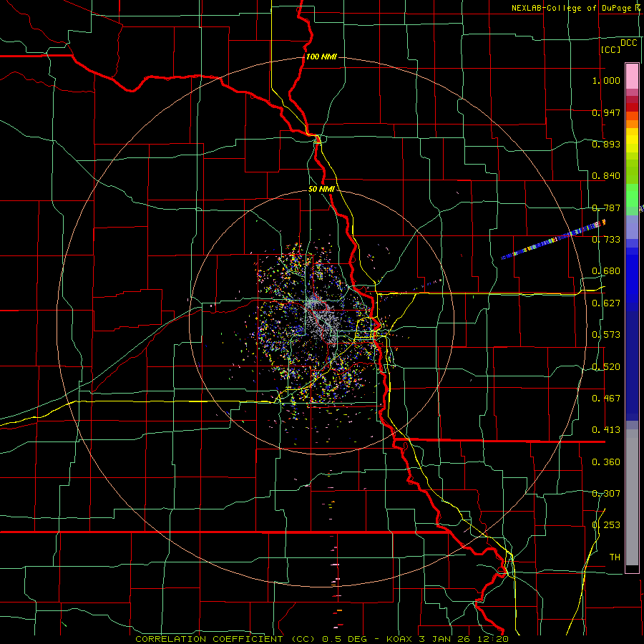The width and height of the screenshot is (644, 644).
Task: Select the 0.680 color scale value
Action: pyautogui.click(x=606, y=271)
